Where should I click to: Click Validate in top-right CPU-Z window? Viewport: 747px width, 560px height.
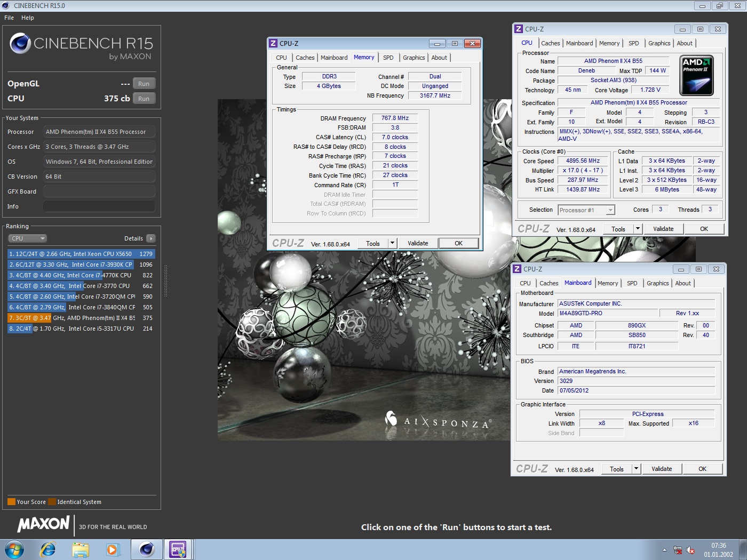(663, 229)
